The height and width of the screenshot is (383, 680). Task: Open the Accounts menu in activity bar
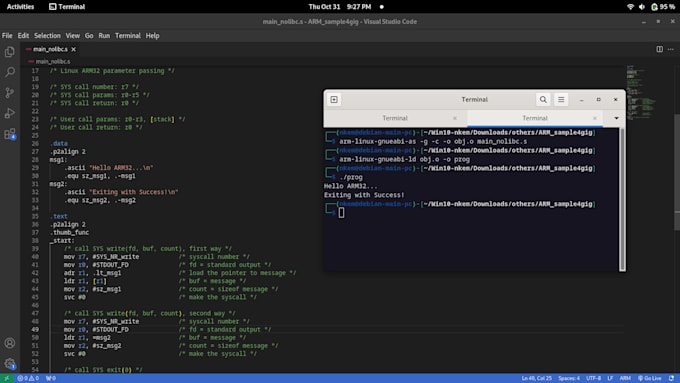(x=10, y=343)
